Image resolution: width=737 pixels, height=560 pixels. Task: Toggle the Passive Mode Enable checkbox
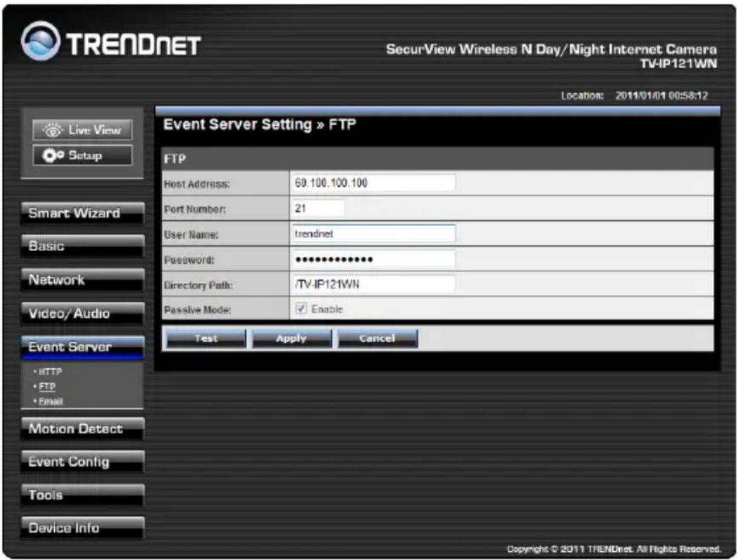point(301,308)
